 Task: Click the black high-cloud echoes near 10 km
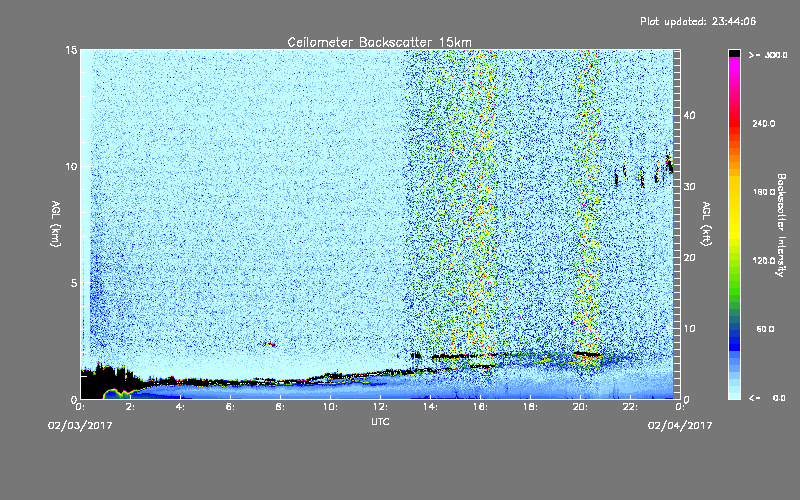(x=644, y=171)
